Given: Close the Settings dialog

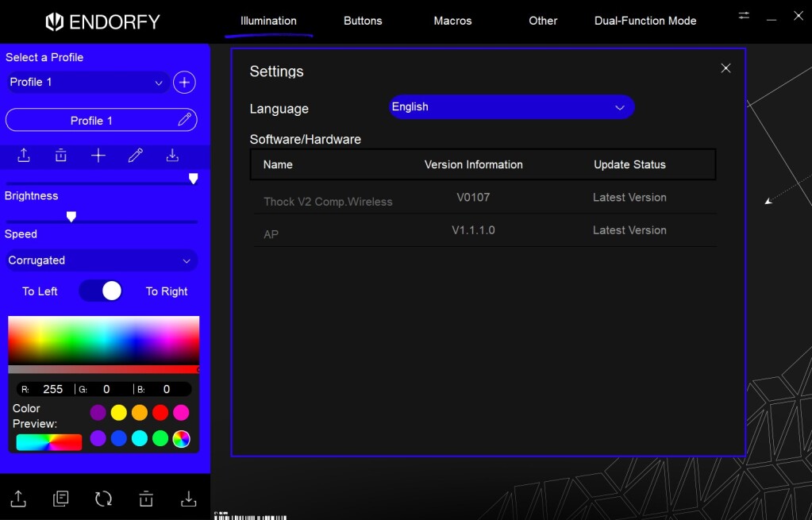Looking at the screenshot, I should (x=725, y=68).
